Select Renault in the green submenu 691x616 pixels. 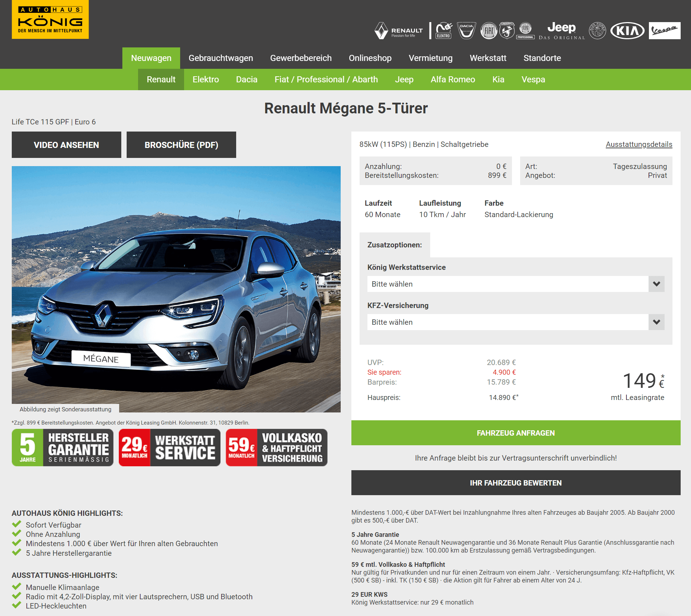click(161, 79)
